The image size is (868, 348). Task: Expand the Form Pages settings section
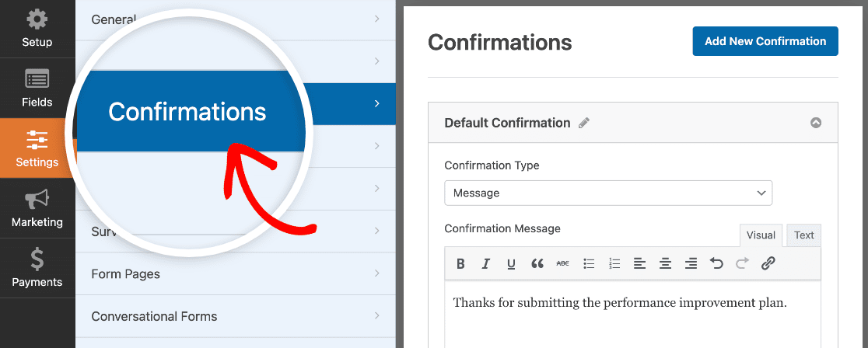pos(235,274)
